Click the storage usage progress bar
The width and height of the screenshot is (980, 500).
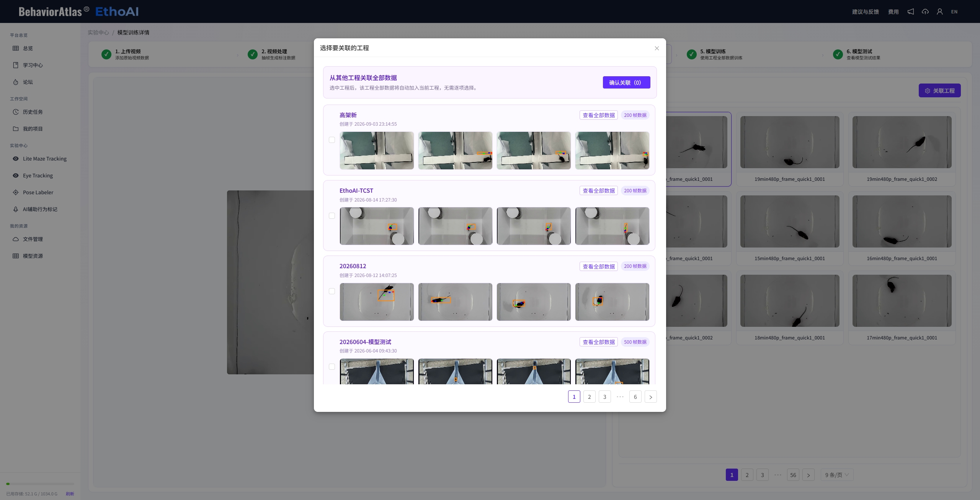click(40, 484)
